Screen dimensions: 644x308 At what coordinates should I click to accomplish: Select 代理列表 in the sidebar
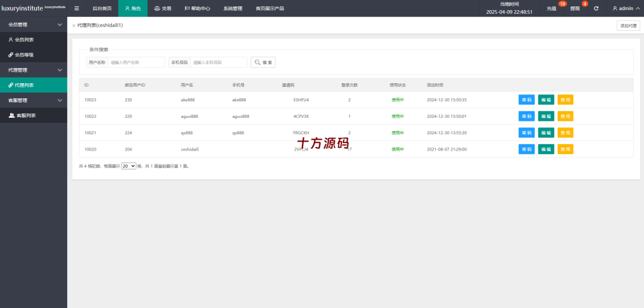click(x=34, y=85)
